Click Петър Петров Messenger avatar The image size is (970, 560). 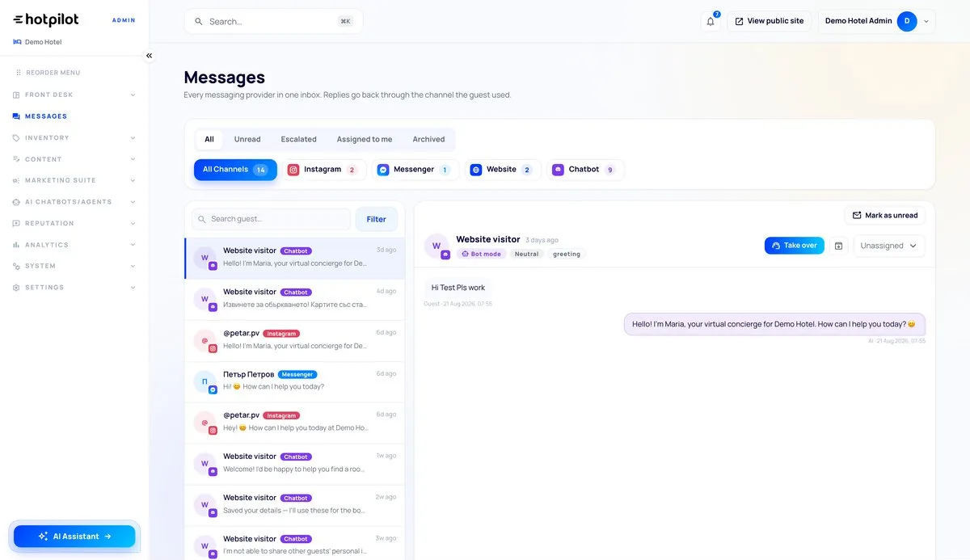tap(205, 382)
